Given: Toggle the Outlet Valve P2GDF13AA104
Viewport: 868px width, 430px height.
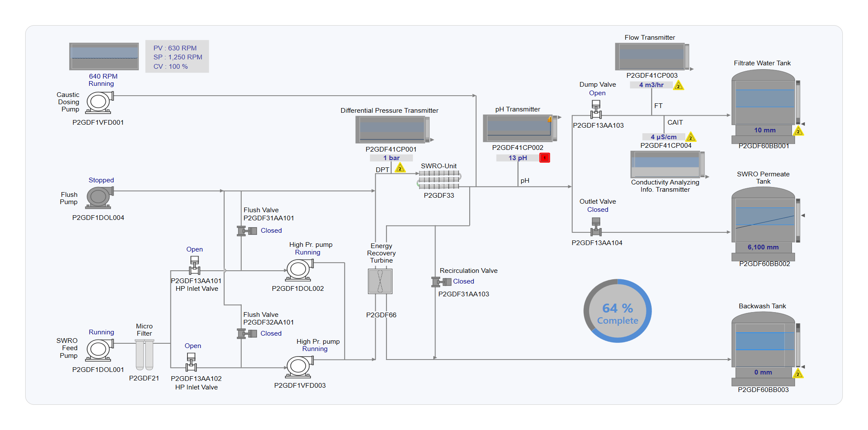Looking at the screenshot, I should (x=596, y=227).
